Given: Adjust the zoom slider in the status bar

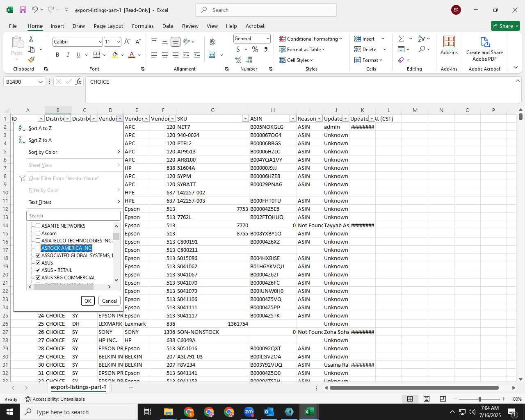Looking at the screenshot, I should pos(479,399).
